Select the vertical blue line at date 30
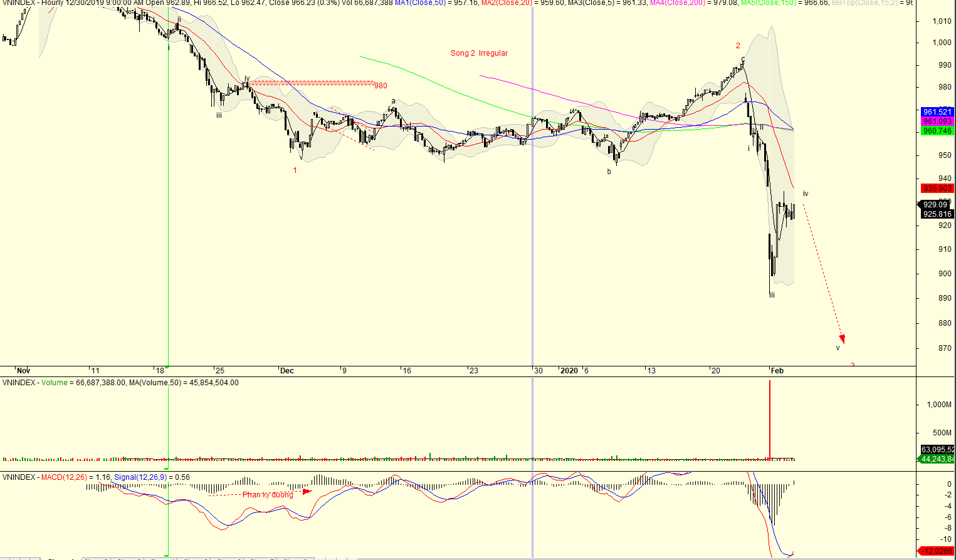This screenshot has height=560, width=956. [532, 251]
